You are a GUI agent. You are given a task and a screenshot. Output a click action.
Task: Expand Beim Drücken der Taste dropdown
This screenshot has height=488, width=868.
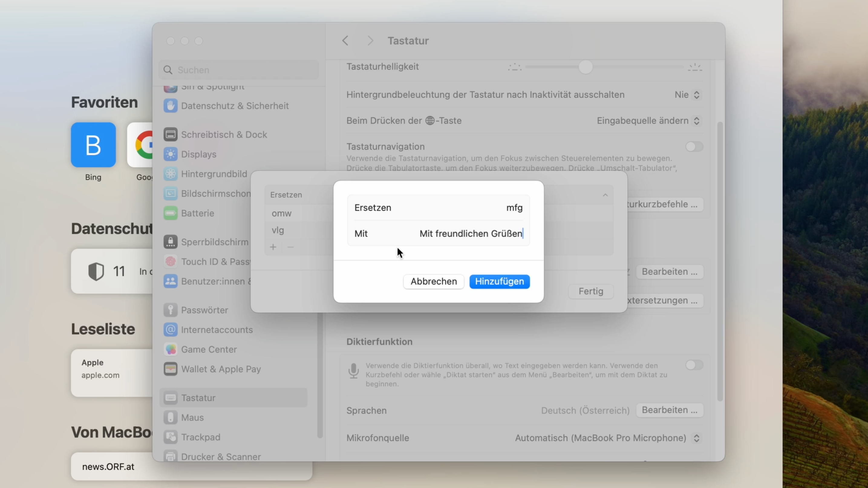(648, 120)
